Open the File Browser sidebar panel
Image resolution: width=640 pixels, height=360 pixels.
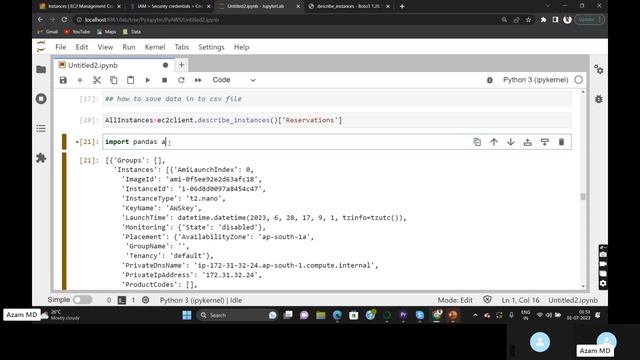pyautogui.click(x=41, y=69)
